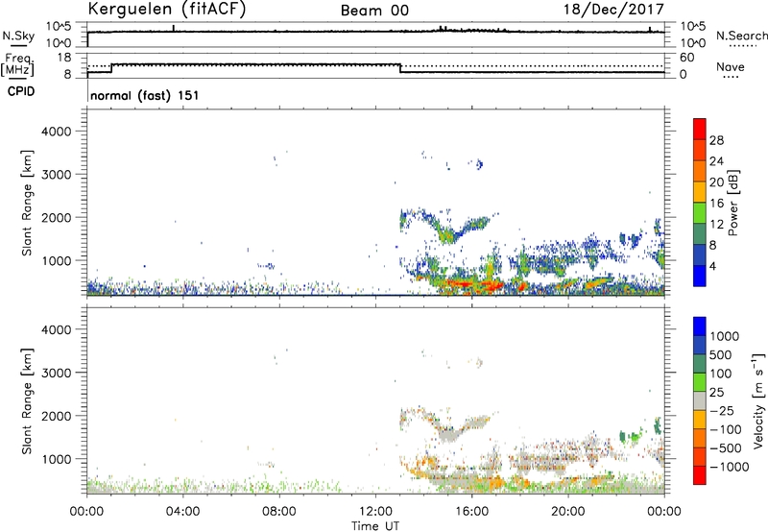Click the N.Search legend label

point(741,36)
